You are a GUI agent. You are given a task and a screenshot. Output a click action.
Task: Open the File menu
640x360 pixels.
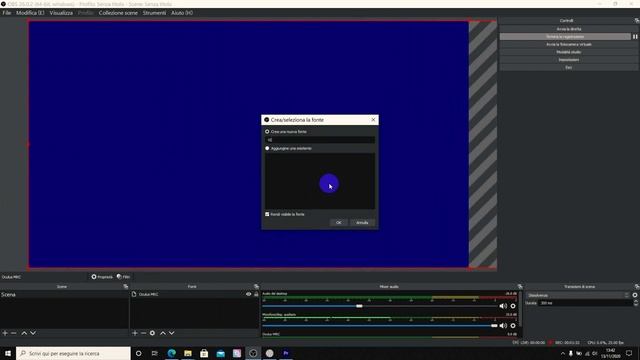coord(7,13)
